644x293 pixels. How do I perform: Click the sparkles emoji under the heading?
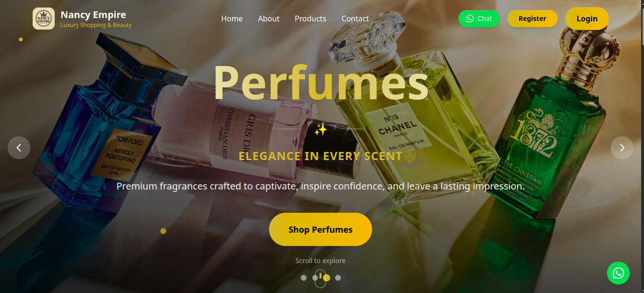click(x=321, y=129)
